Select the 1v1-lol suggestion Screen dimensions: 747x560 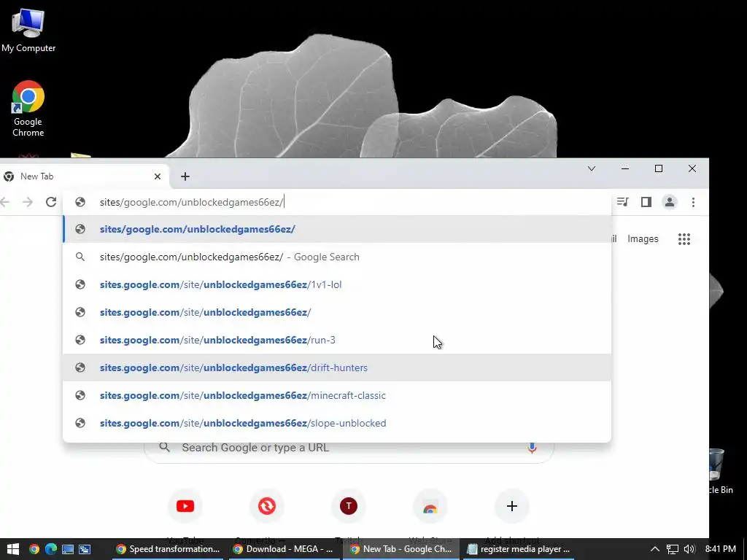(x=337, y=285)
